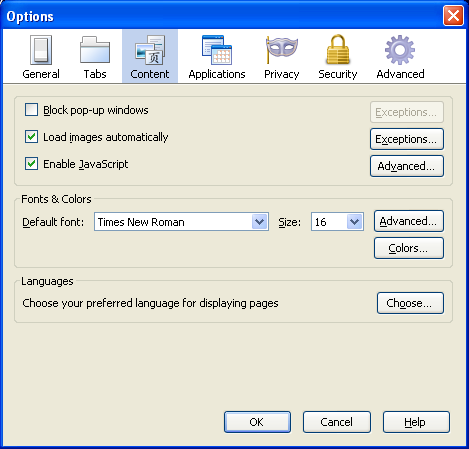Open Advanced fonts settings button
This screenshot has width=469, height=449.
pyautogui.click(x=409, y=221)
